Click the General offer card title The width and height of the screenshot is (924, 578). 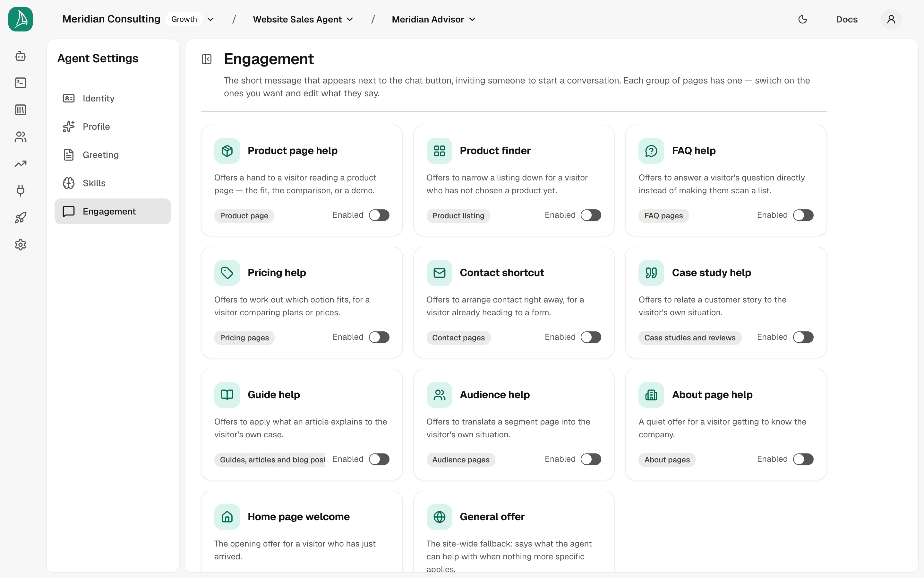[492, 517]
